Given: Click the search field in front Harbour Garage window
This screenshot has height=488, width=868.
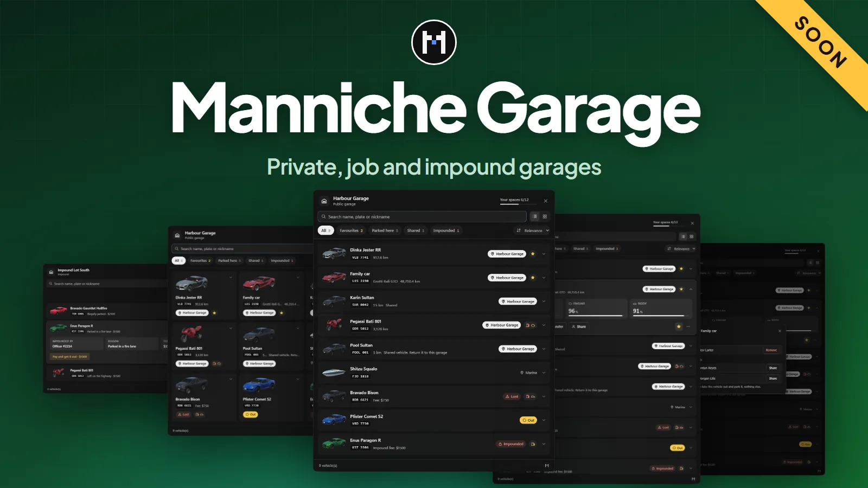Looking at the screenshot, I should (x=422, y=217).
